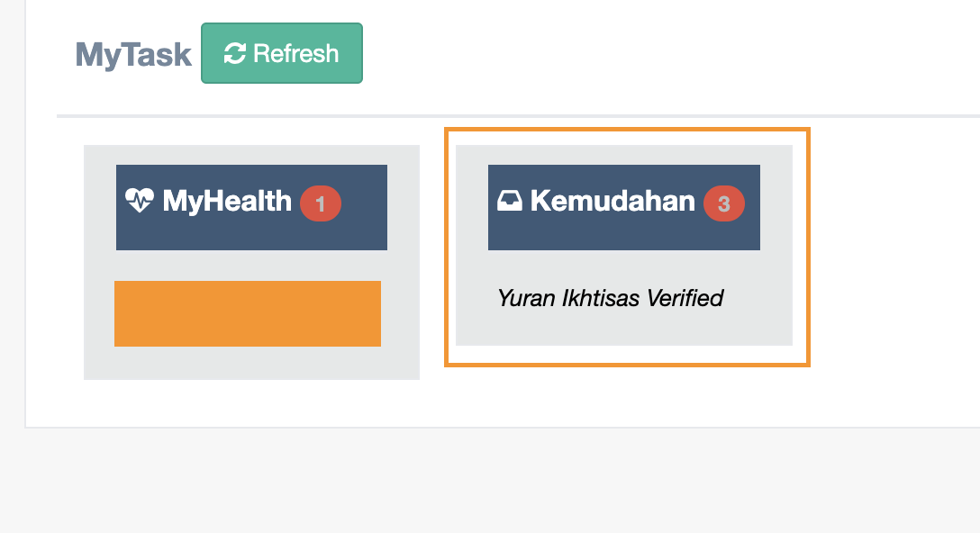Click the circular arrows refresh icon
Viewport: 980px width, 533px height.
[235, 54]
